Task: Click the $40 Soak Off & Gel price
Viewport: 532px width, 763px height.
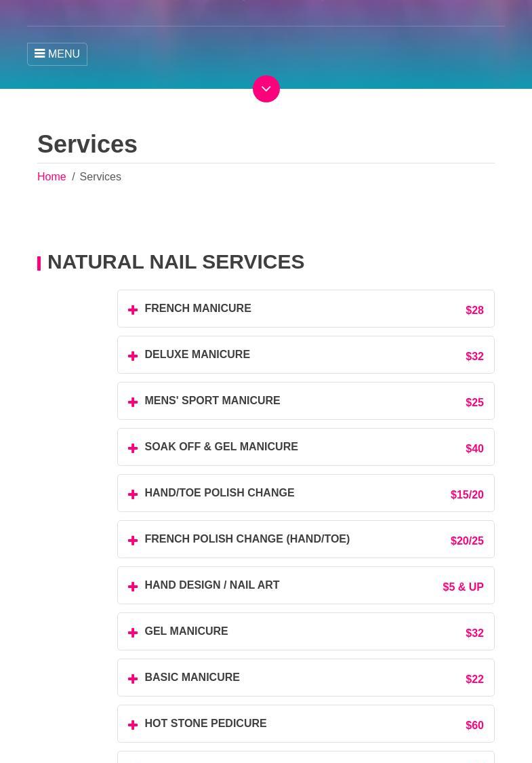Action: click(474, 448)
